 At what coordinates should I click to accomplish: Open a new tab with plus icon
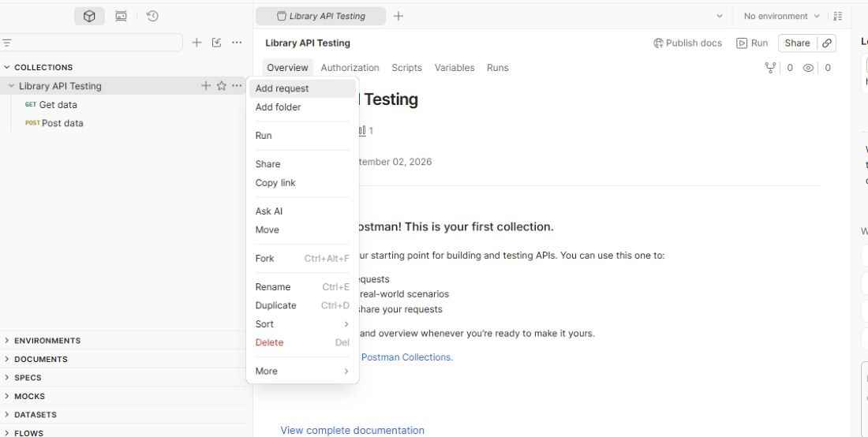(x=398, y=16)
